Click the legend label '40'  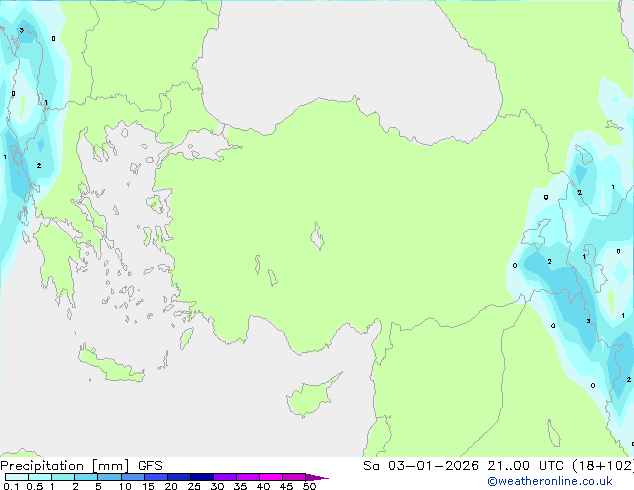pyautogui.click(x=263, y=486)
